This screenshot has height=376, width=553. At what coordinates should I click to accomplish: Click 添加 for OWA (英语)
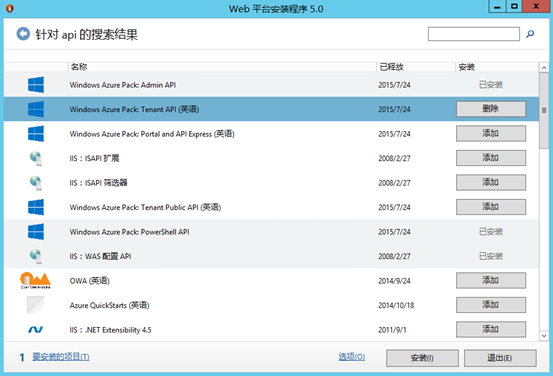491,280
